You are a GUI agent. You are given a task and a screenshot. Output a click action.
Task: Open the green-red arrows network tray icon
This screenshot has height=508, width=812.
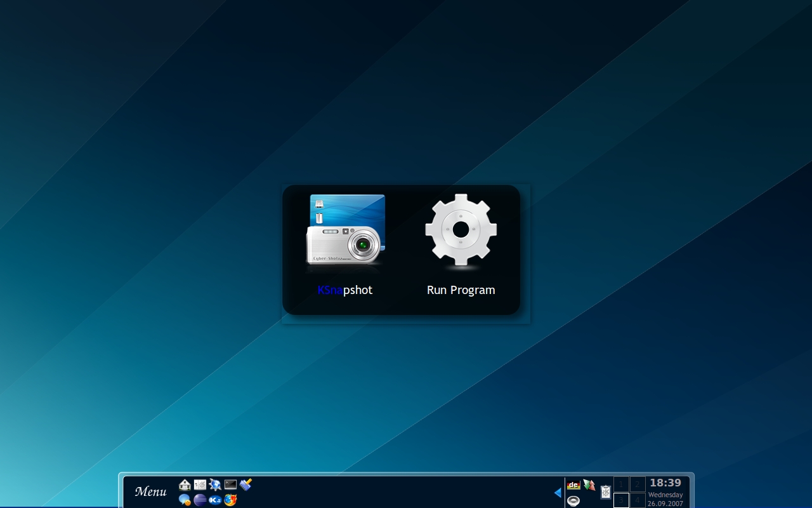(589, 485)
